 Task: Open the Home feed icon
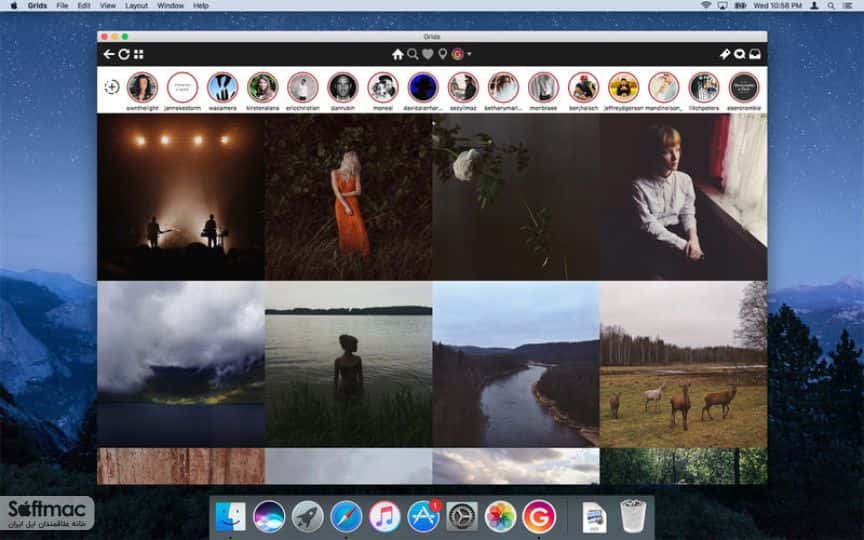coord(398,54)
